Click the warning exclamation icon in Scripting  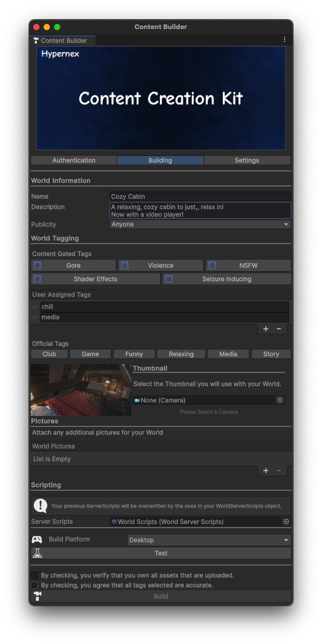[x=41, y=505]
